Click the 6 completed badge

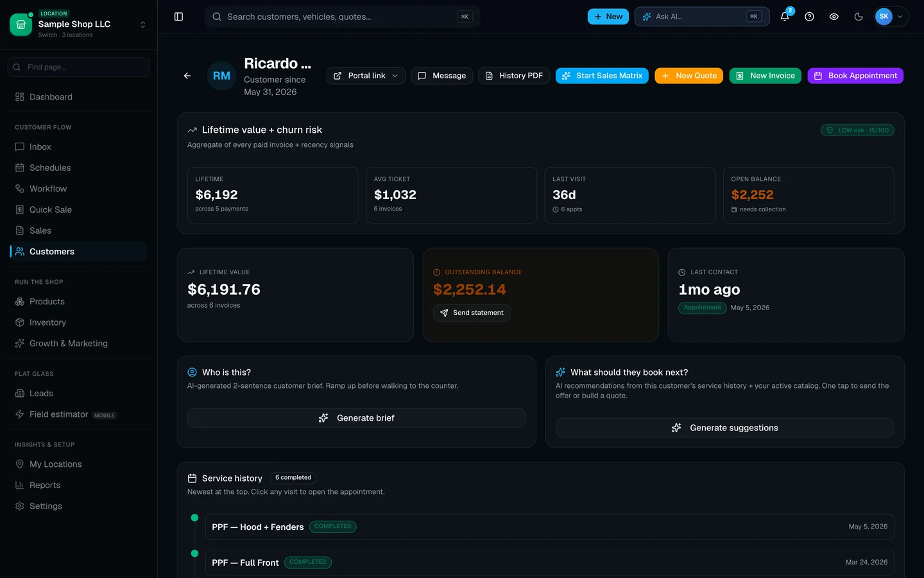(x=293, y=478)
